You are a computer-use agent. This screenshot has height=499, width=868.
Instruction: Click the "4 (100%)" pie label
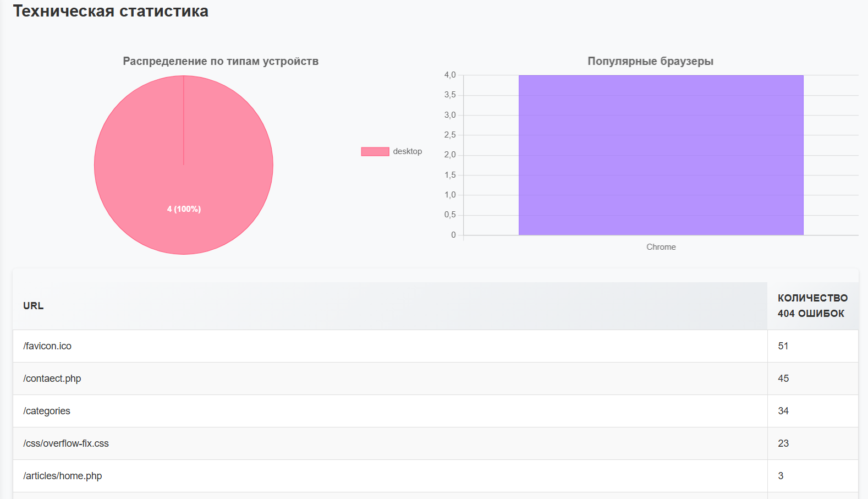184,209
